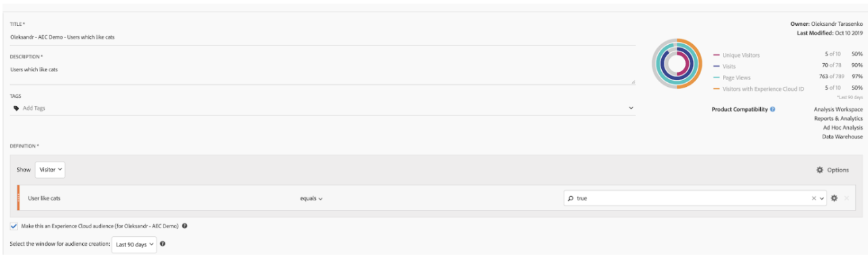Click the Options button label
The image size is (868, 256).
tap(837, 170)
